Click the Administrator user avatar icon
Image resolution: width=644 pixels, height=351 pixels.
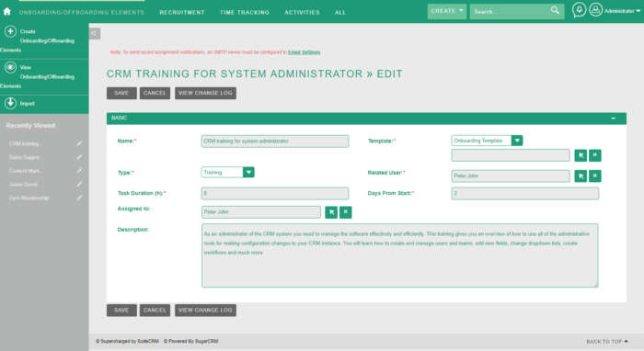point(595,10)
